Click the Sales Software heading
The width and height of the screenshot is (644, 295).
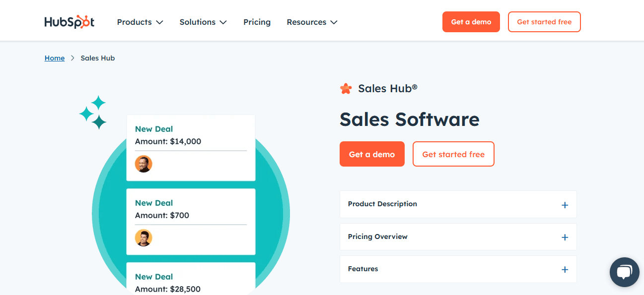coord(410,119)
